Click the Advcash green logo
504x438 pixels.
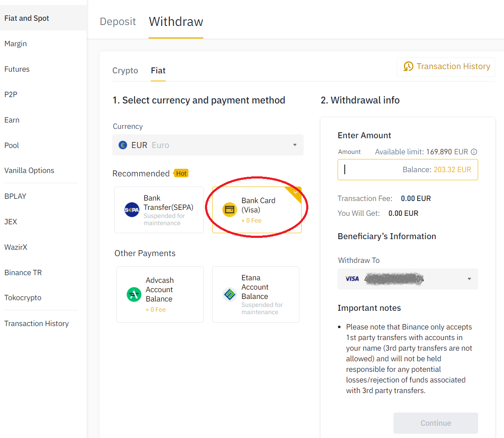coord(134,294)
